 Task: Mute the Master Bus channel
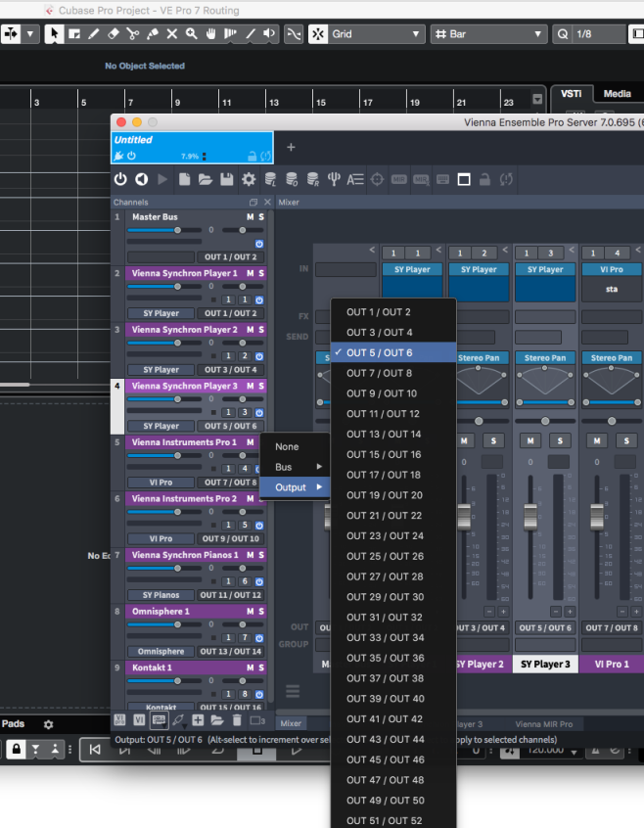tap(251, 217)
